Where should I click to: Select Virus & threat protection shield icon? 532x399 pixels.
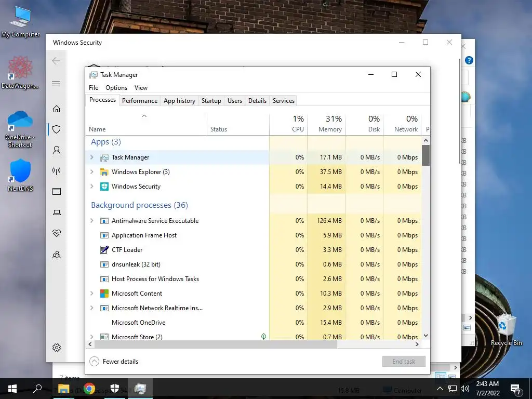[x=57, y=129]
